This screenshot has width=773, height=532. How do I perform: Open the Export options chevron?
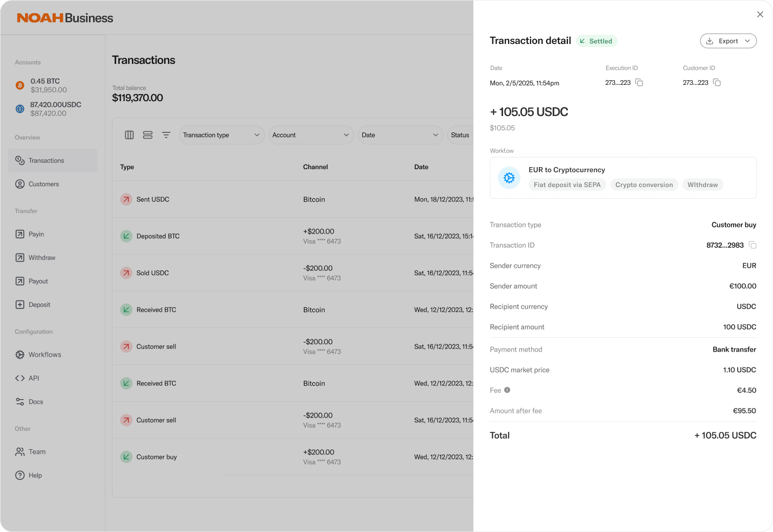click(747, 41)
